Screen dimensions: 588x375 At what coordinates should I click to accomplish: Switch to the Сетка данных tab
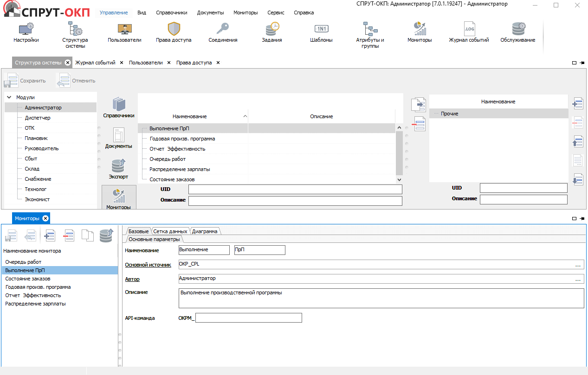click(x=170, y=231)
